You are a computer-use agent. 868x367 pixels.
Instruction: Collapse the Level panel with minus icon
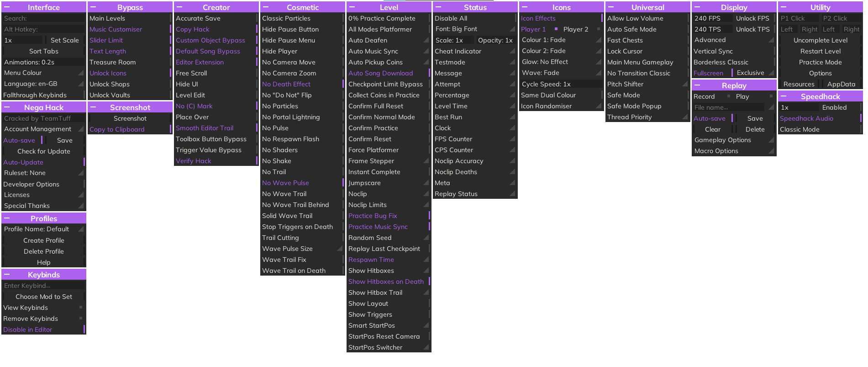pyautogui.click(x=352, y=7)
